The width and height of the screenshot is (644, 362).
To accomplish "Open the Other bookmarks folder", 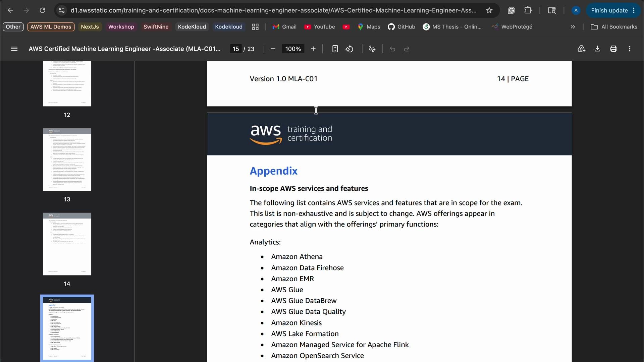I will click(x=13, y=27).
